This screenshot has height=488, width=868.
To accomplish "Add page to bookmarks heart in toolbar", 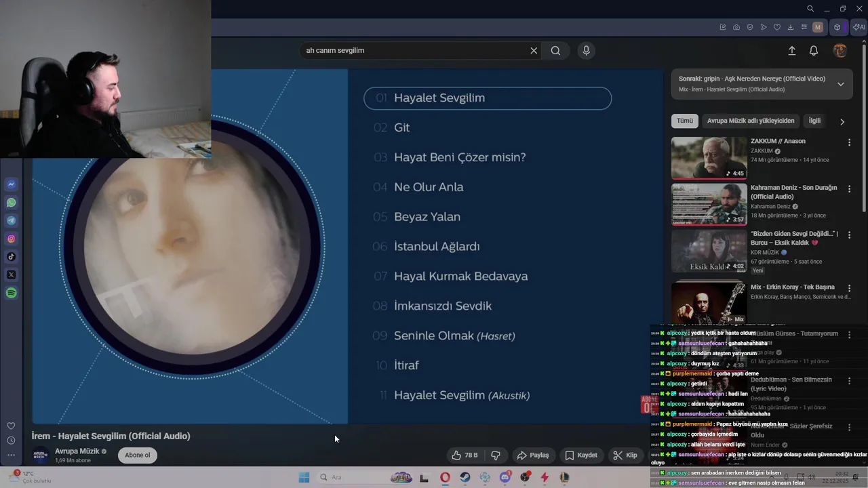I will pyautogui.click(x=777, y=27).
